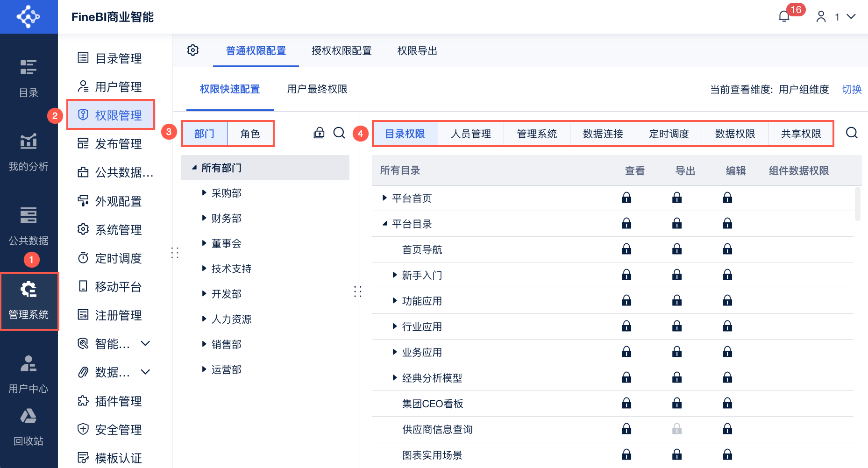This screenshot has width=868, height=468.
Task: Select the 权限快速配置 sub-tab
Action: [230, 89]
